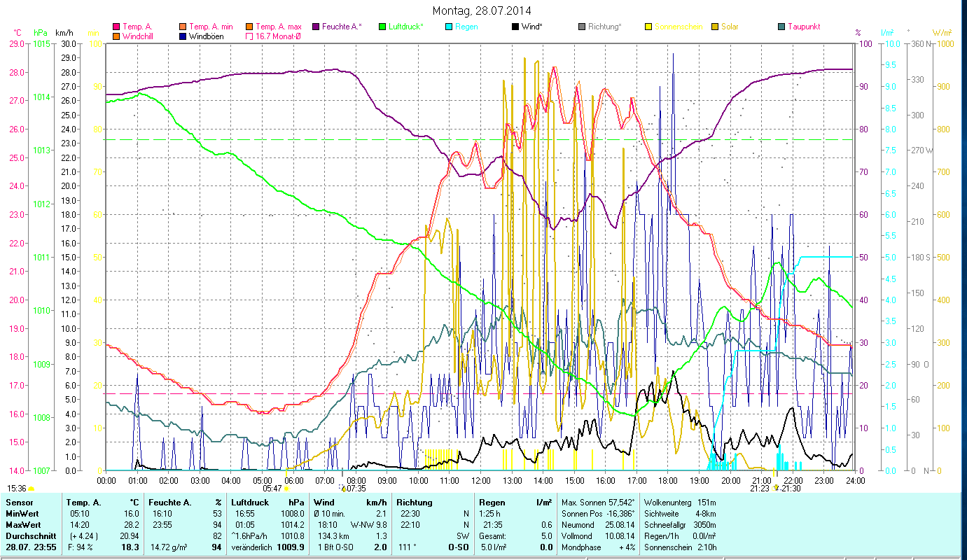Click the chart title Montag, 28.07.2014

point(482,10)
